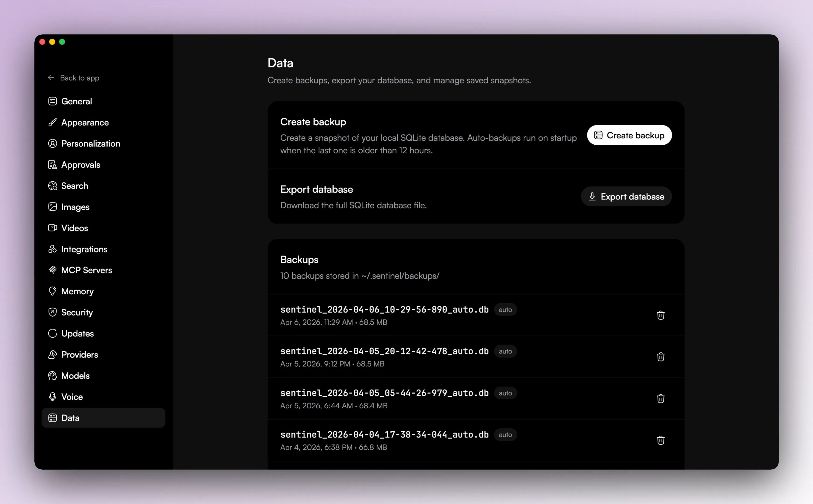
Task: Go to Models settings
Action: (x=103, y=376)
